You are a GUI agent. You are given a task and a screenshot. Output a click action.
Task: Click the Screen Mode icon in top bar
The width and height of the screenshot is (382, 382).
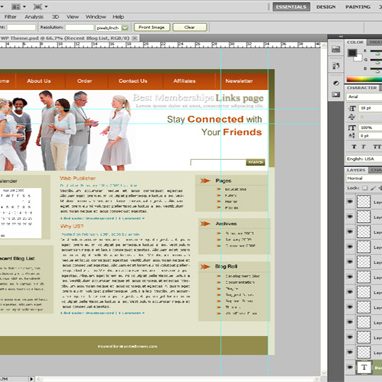click(x=38, y=6)
